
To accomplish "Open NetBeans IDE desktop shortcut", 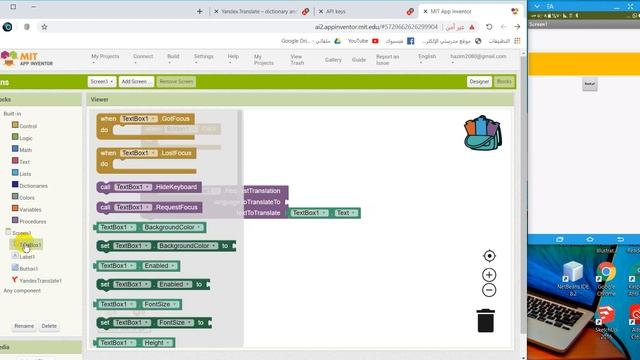I will click(573, 278).
